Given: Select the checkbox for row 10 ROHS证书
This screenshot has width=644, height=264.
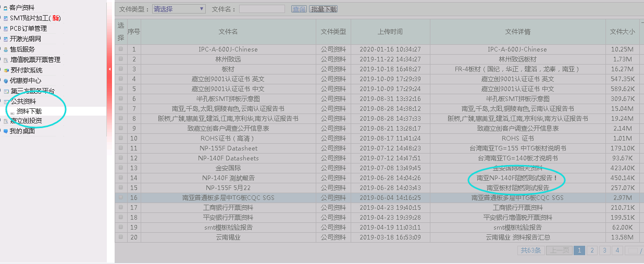Looking at the screenshot, I should tap(121, 139).
